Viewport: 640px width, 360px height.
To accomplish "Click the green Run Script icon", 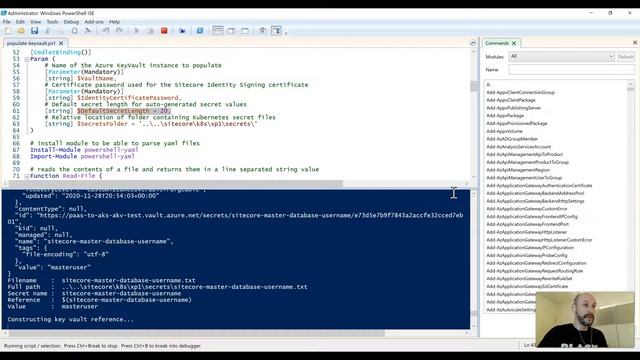I will click(137, 31).
